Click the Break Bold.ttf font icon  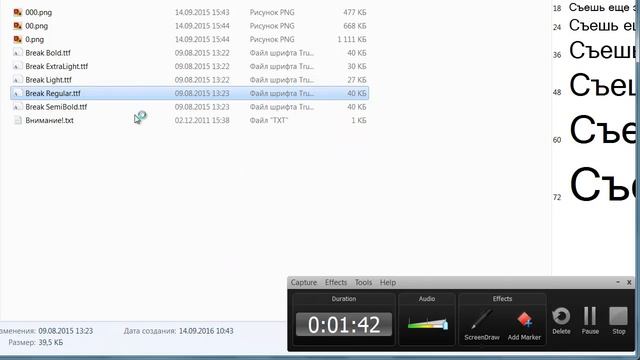[x=17, y=53]
